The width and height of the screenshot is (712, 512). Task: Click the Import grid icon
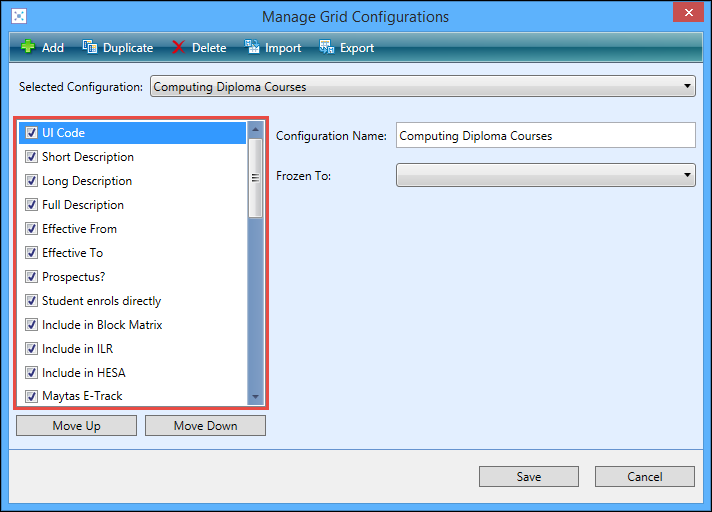[252, 46]
